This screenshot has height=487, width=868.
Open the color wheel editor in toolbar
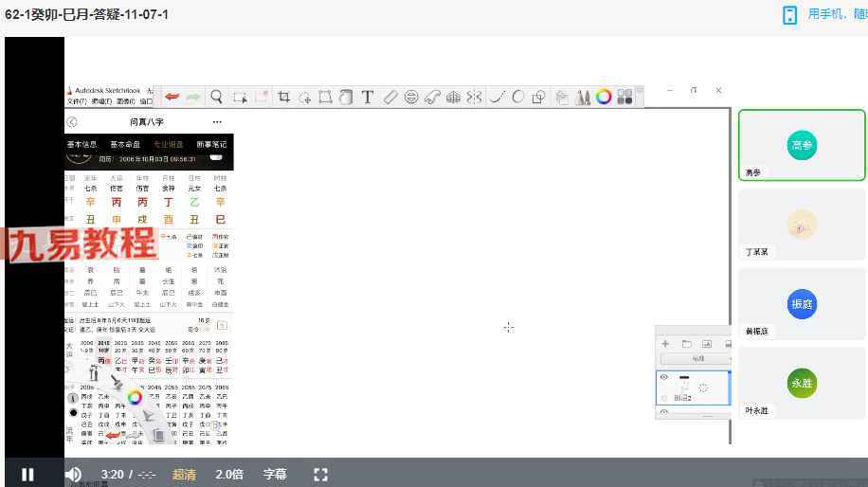click(x=604, y=97)
